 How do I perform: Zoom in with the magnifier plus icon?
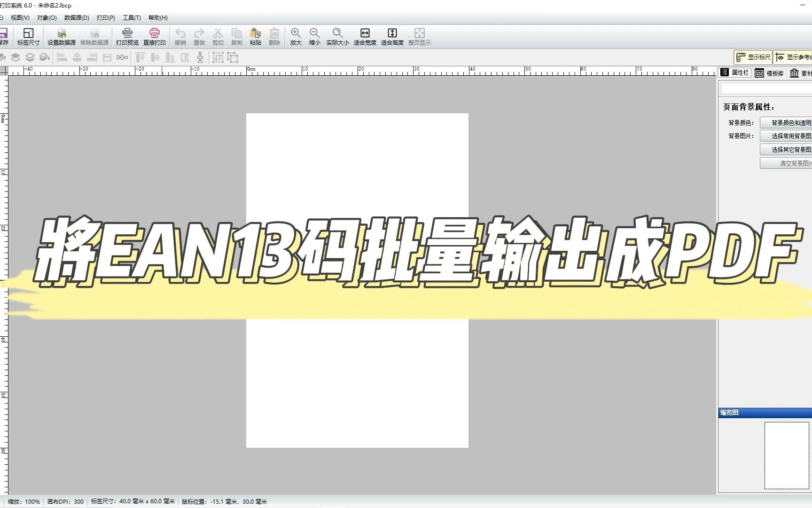pos(296,36)
